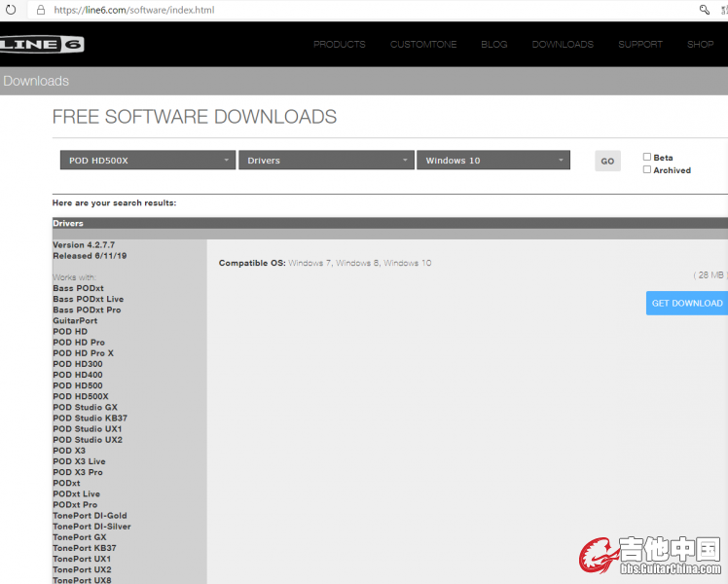
Task: Enable the Beta checkbox
Action: [647, 157]
